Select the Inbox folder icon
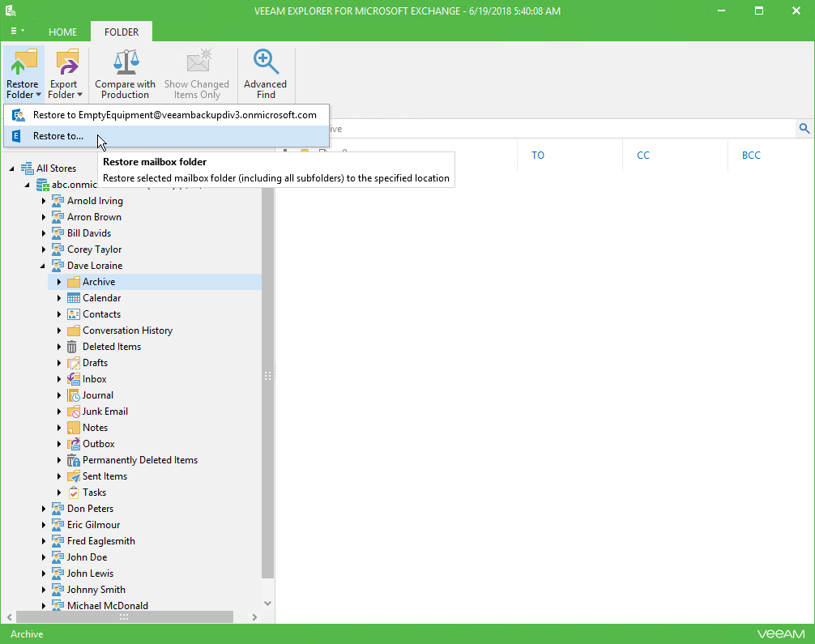815x644 pixels. tap(74, 379)
